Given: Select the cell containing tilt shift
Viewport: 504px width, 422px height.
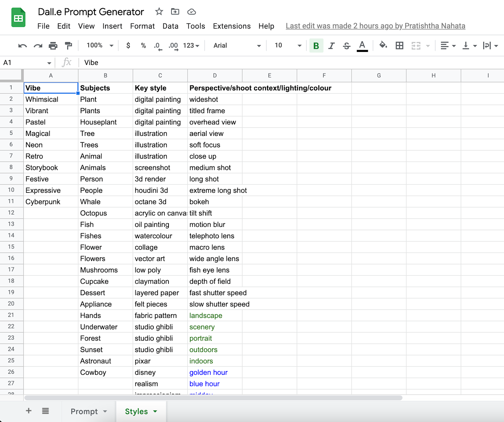Looking at the screenshot, I should point(215,213).
